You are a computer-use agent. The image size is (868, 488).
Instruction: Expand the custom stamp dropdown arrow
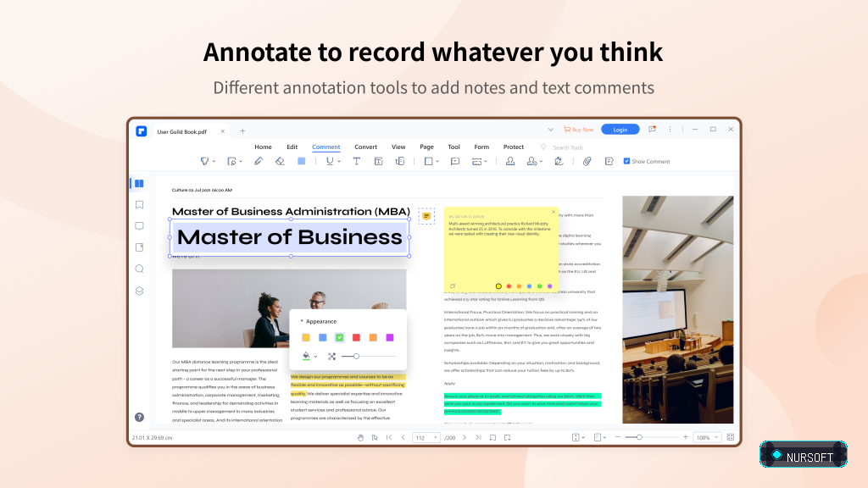(x=541, y=162)
